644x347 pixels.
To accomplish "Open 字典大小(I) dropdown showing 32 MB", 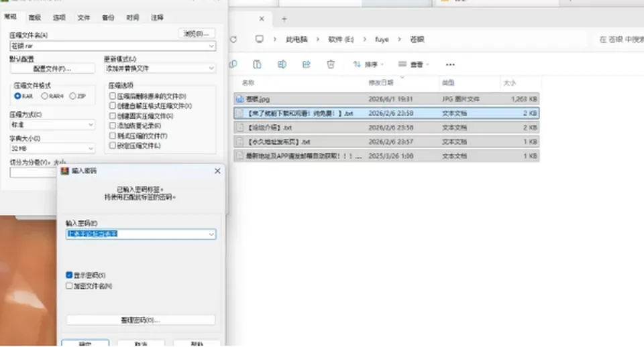I will pyautogui.click(x=91, y=148).
